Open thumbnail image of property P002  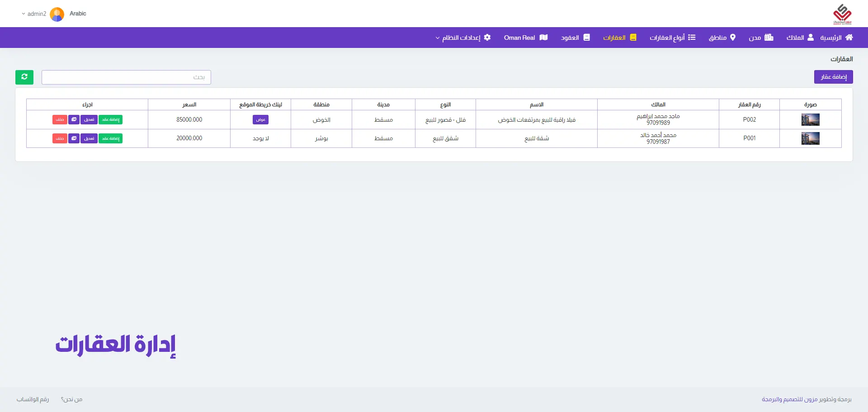(810, 120)
